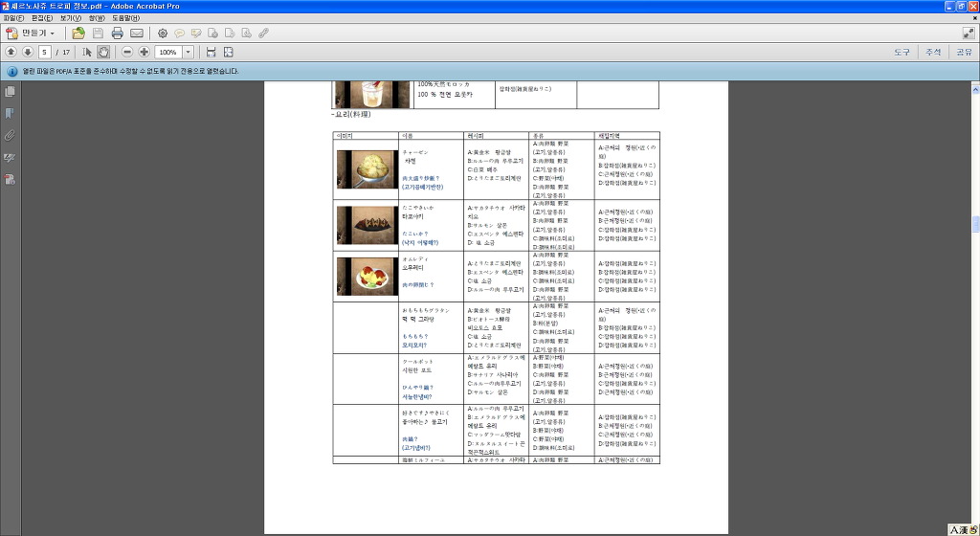
Task: Activate the Hand pan tool
Action: [x=103, y=52]
